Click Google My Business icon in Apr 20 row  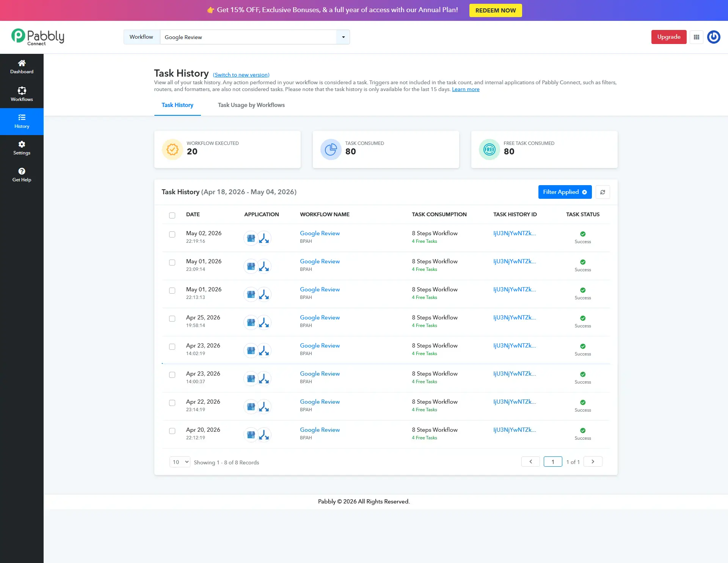(x=251, y=435)
